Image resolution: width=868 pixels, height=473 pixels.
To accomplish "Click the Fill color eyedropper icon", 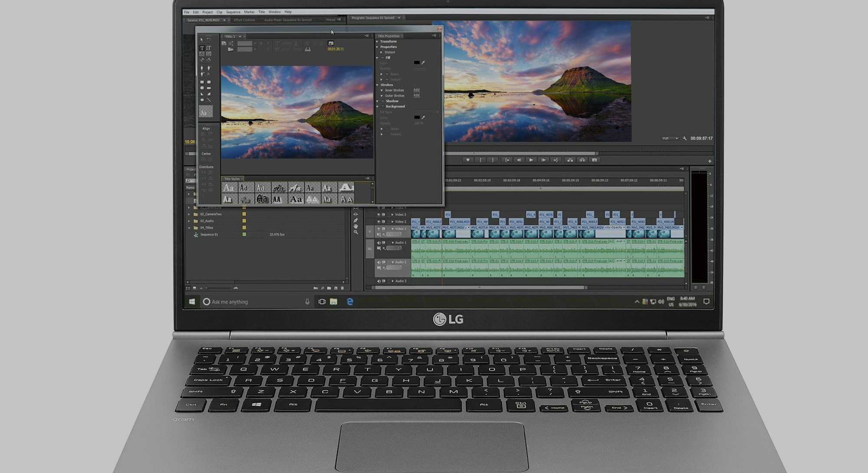I will pyautogui.click(x=423, y=63).
